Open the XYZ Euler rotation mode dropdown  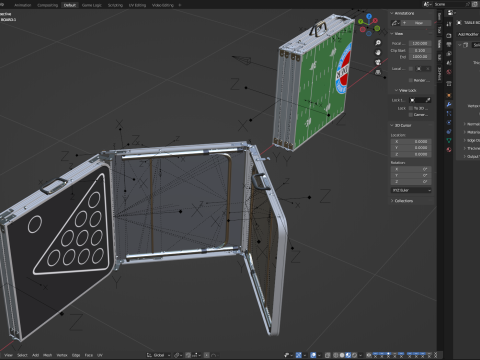click(x=411, y=190)
